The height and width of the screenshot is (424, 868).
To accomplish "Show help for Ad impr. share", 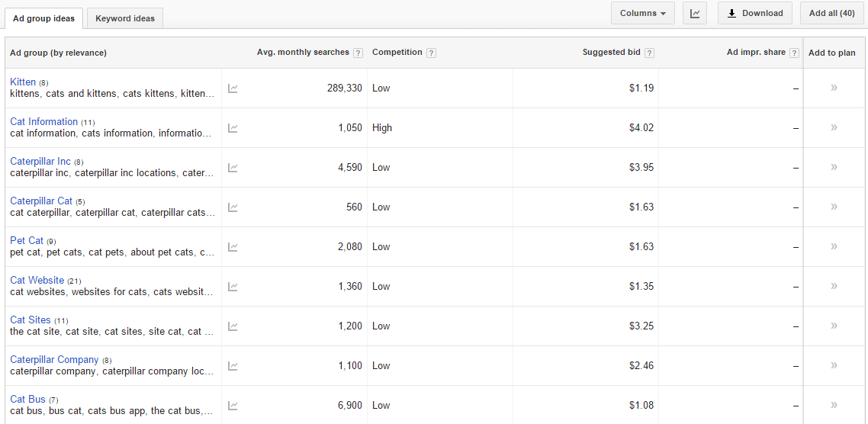I will click(x=794, y=53).
